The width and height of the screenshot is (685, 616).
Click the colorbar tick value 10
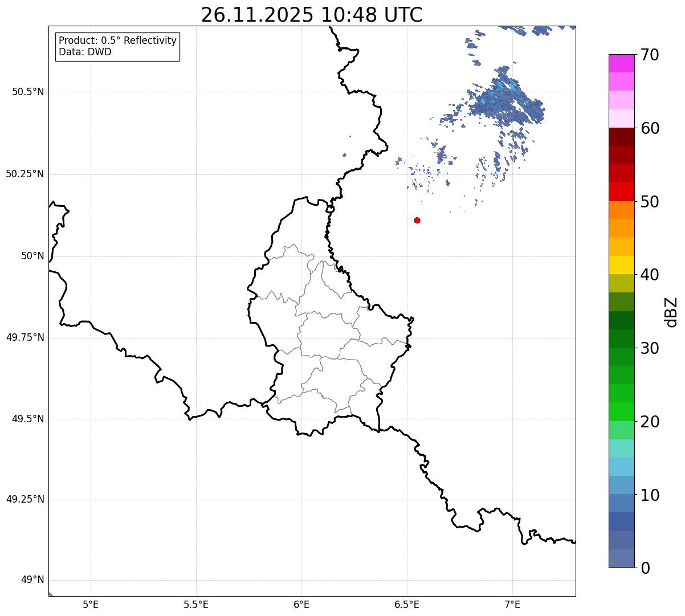pyautogui.click(x=650, y=495)
